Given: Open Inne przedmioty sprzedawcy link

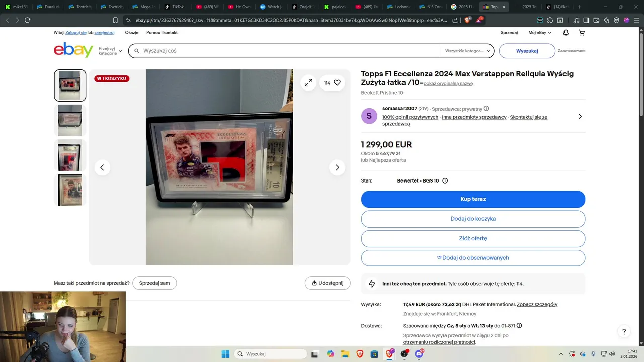Looking at the screenshot, I should point(474,117).
